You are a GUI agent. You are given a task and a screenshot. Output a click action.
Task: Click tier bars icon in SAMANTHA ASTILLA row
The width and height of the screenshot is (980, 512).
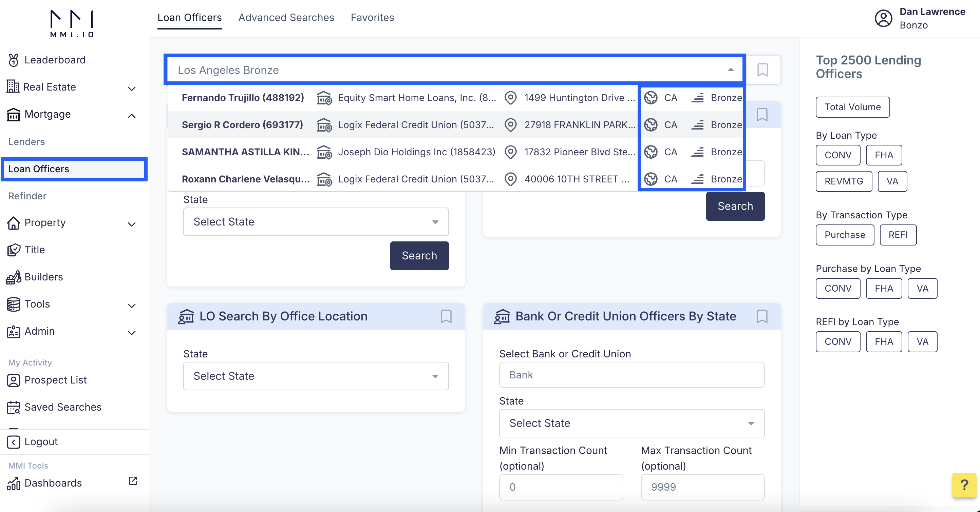click(x=697, y=152)
